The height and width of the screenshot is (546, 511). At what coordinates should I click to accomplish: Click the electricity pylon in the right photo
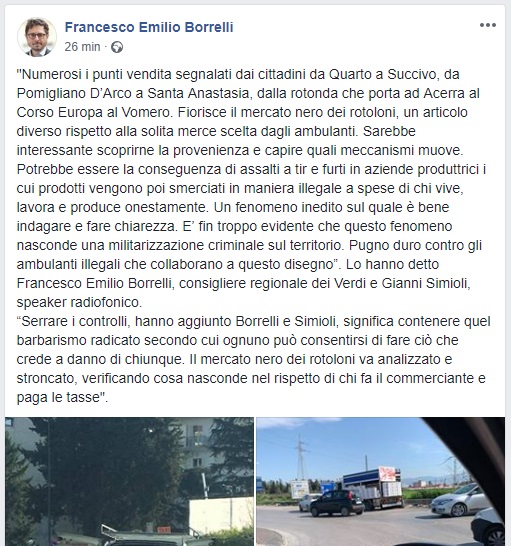(x=302, y=456)
